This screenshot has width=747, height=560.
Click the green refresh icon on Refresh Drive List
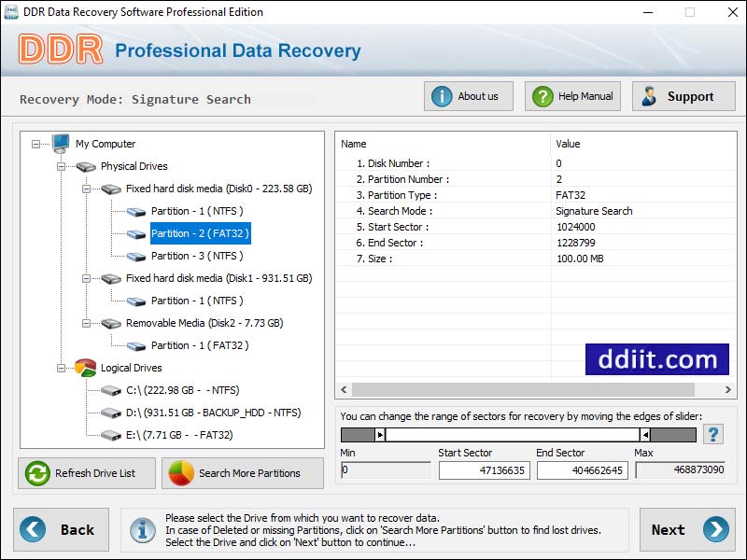click(36, 473)
